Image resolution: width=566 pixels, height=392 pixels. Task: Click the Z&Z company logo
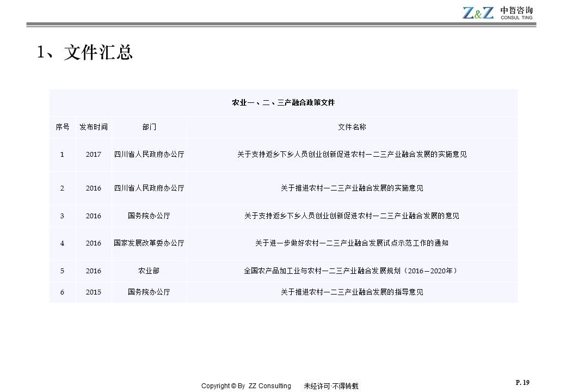tap(497, 13)
